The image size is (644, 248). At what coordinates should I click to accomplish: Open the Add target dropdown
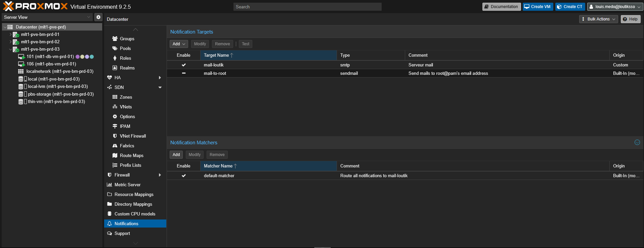[x=179, y=44]
